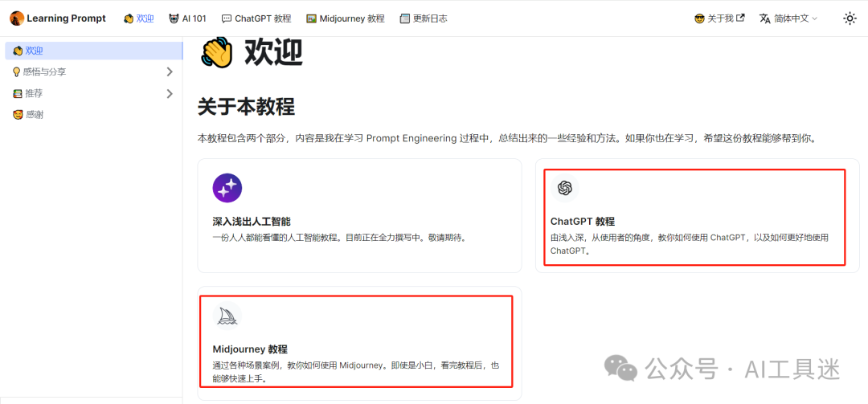Click the external-link arrow icon beside 关于我
The width and height of the screenshot is (868, 404).
tap(741, 18)
